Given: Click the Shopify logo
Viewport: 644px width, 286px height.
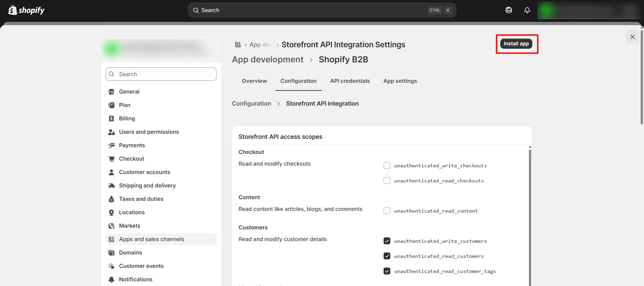Looking at the screenshot, I should 27,10.
